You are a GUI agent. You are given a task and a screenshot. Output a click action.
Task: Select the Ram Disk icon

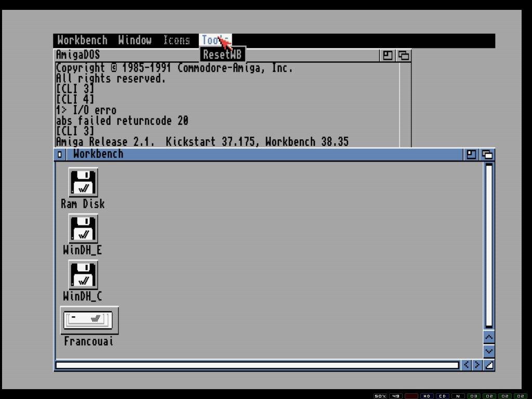coord(83,182)
